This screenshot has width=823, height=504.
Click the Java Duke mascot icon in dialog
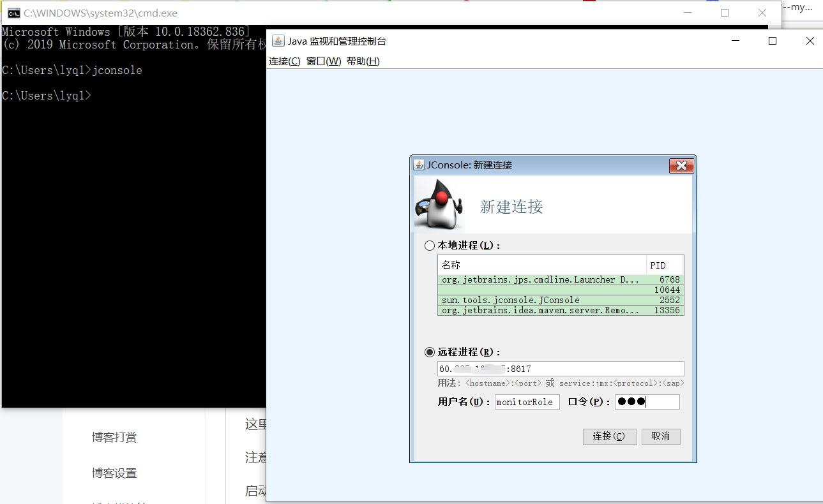tap(439, 205)
